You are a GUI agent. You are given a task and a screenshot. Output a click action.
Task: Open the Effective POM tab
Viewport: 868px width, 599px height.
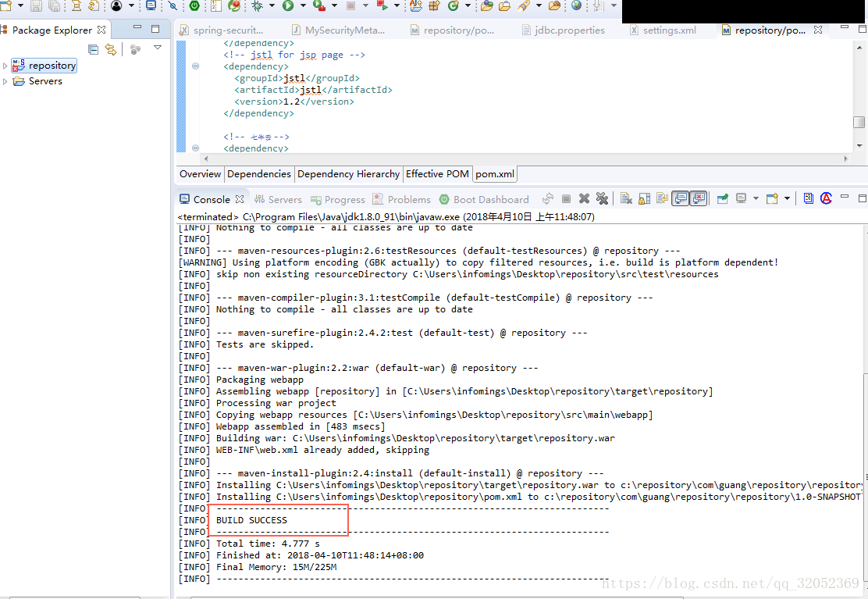(437, 174)
